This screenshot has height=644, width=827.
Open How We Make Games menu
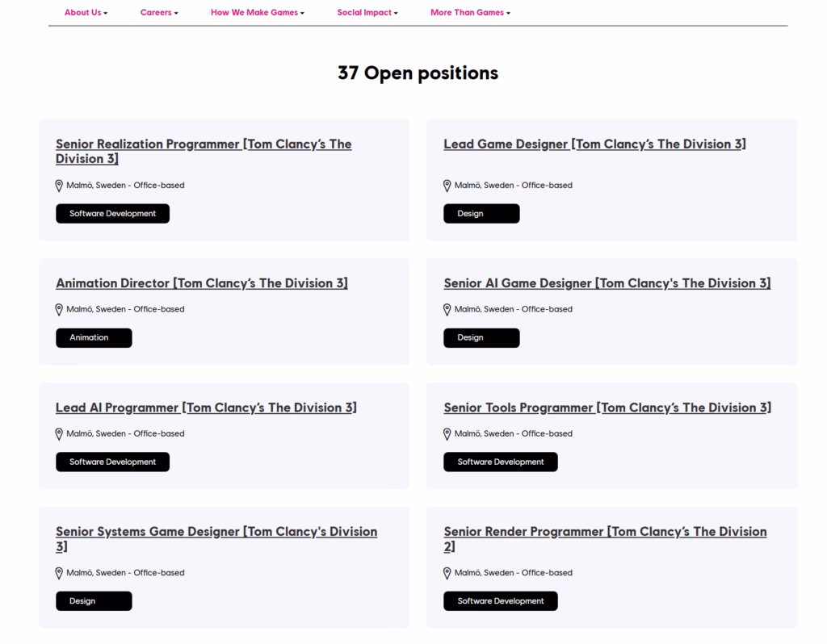(x=258, y=12)
